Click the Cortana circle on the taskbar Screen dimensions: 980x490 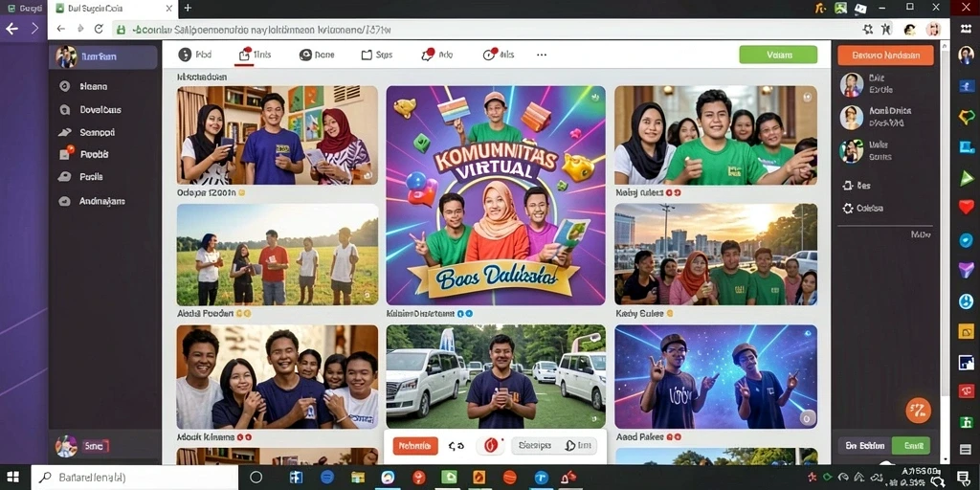[x=256, y=478]
